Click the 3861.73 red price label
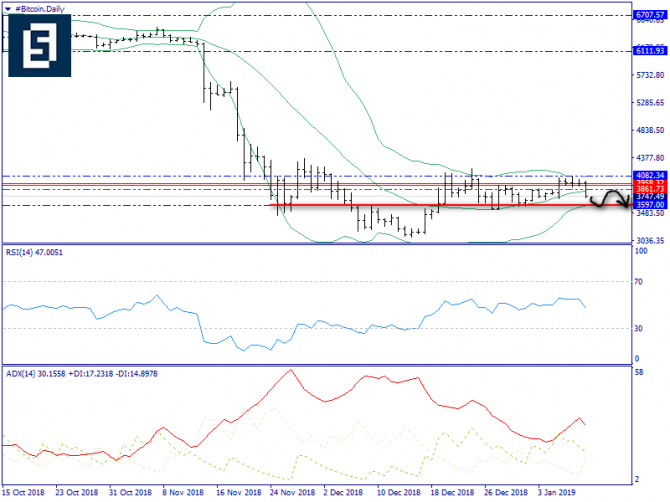Image resolution: width=670 pixels, height=502 pixels. 650,188
